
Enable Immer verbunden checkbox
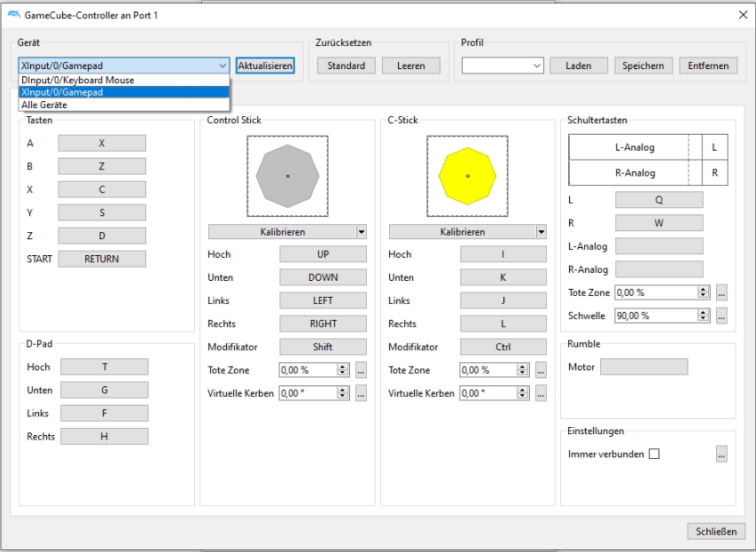point(654,455)
